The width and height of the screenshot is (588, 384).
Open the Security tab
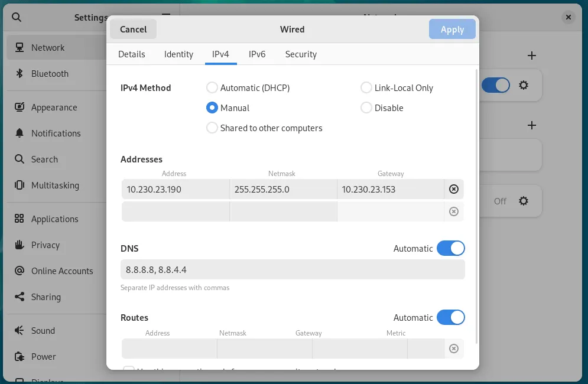pos(301,54)
